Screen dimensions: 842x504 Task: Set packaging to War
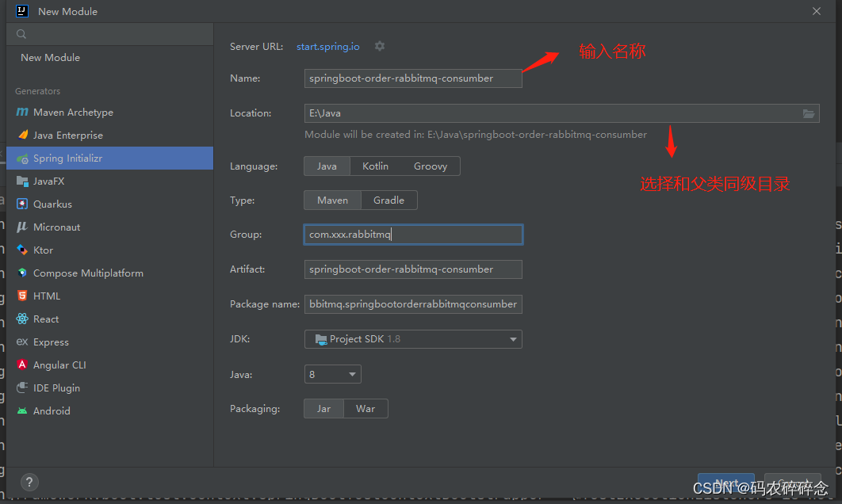[x=366, y=408]
